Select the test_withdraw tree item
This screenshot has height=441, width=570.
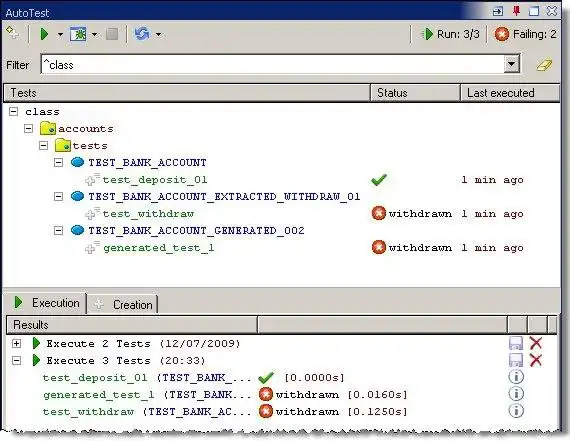[x=148, y=214]
